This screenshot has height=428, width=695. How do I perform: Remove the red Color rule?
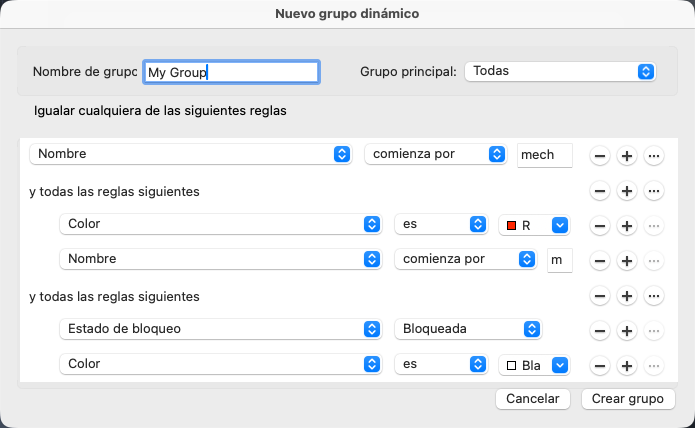pyautogui.click(x=600, y=226)
